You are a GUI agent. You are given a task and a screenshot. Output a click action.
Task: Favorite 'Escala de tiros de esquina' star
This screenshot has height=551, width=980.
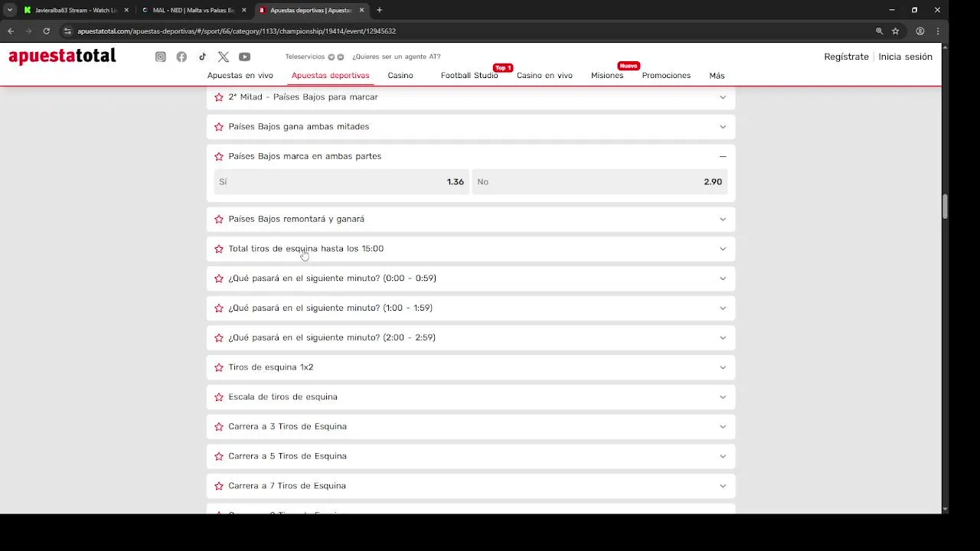click(x=219, y=397)
